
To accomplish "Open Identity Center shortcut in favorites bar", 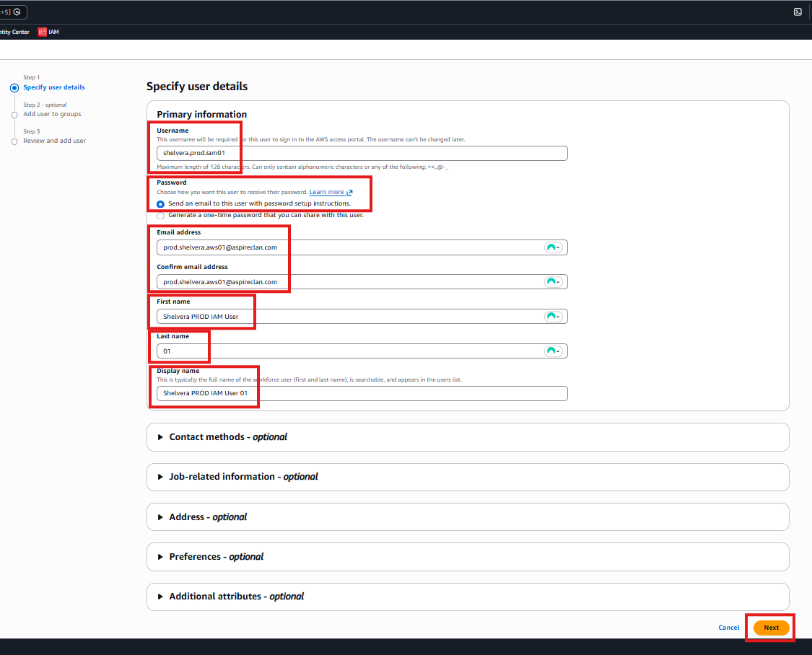I will click(14, 32).
